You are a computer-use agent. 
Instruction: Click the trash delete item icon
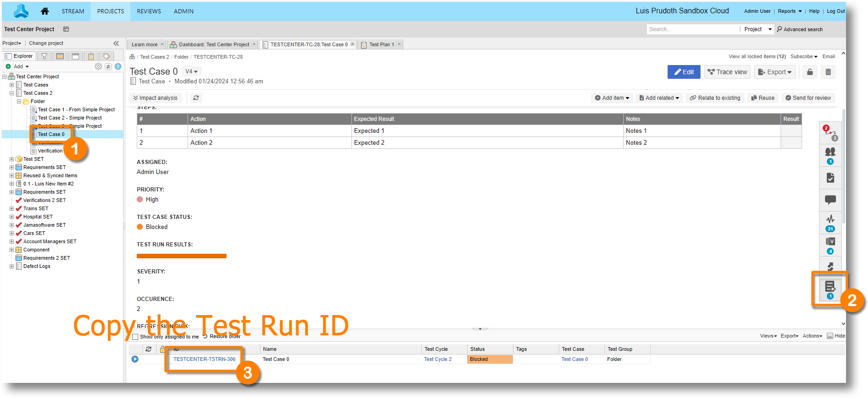tap(828, 72)
